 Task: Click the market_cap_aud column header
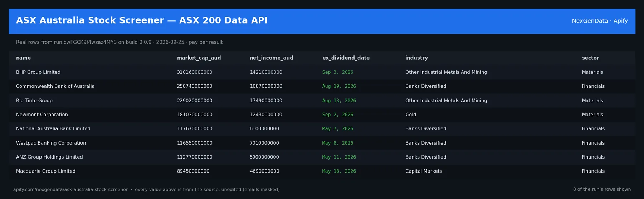tap(199, 58)
